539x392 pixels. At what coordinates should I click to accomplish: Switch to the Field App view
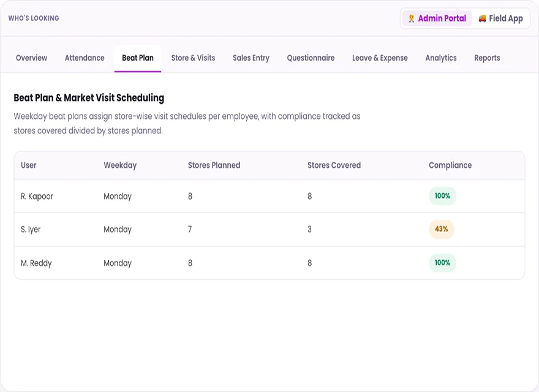coord(500,18)
